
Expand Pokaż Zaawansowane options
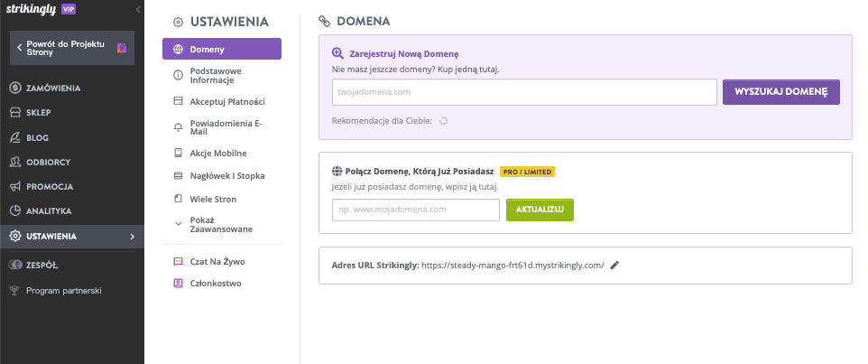222,224
